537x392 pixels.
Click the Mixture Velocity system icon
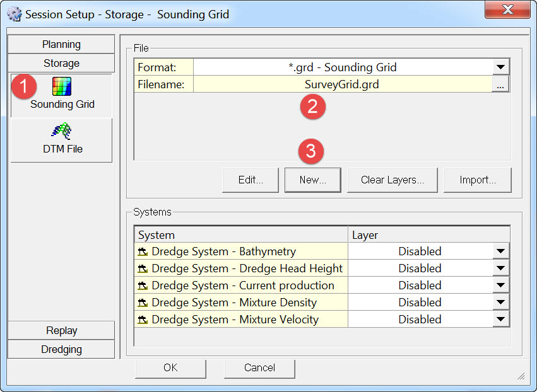pos(143,320)
